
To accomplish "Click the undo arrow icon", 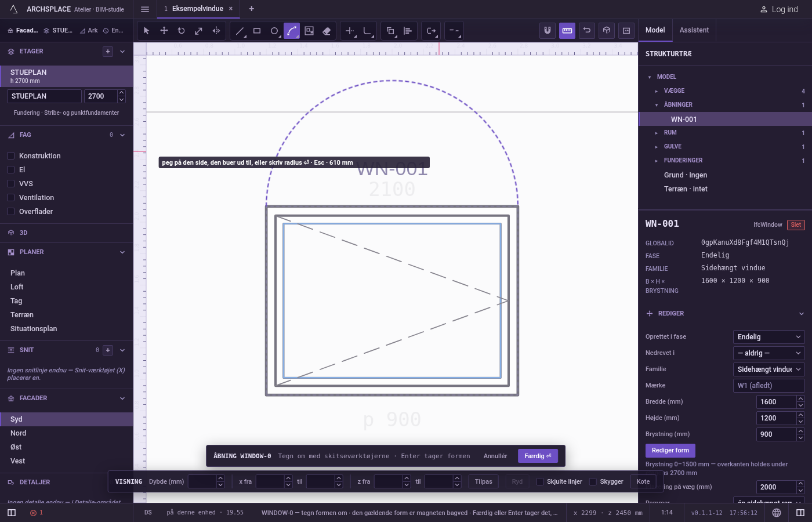I will tap(587, 31).
